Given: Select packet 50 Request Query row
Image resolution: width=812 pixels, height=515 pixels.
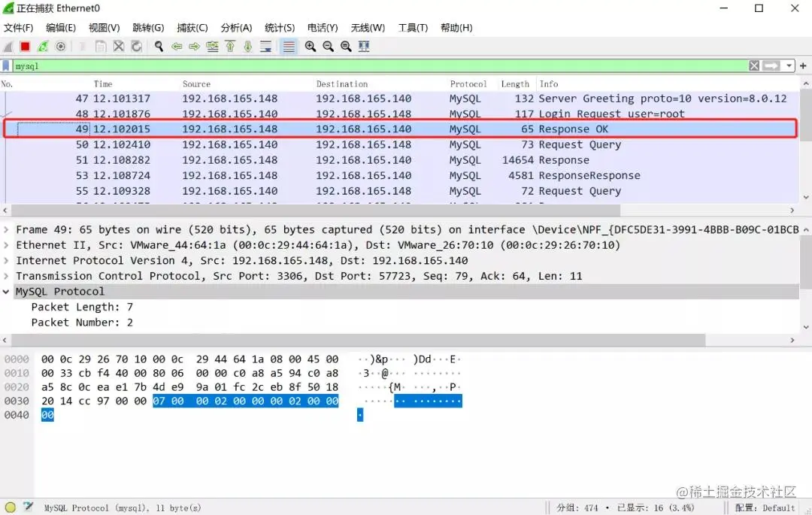Looking at the screenshot, I should (x=400, y=144).
